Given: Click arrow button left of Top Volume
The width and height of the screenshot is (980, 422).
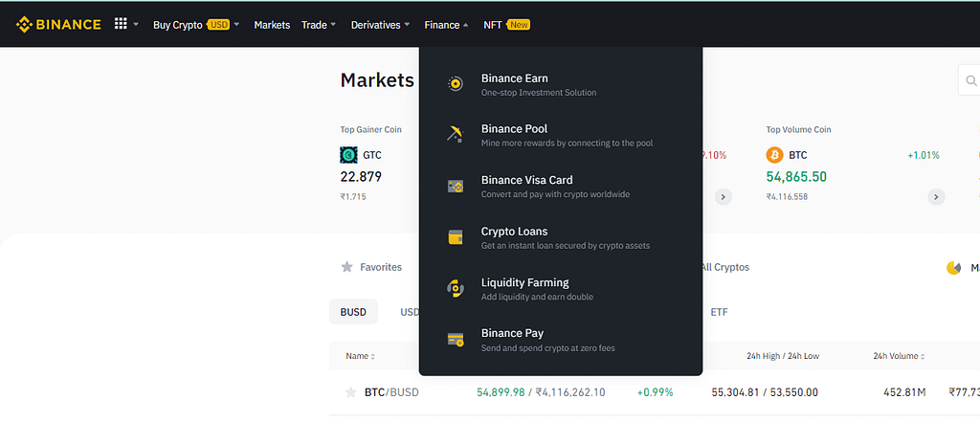Looking at the screenshot, I should coord(724,197).
